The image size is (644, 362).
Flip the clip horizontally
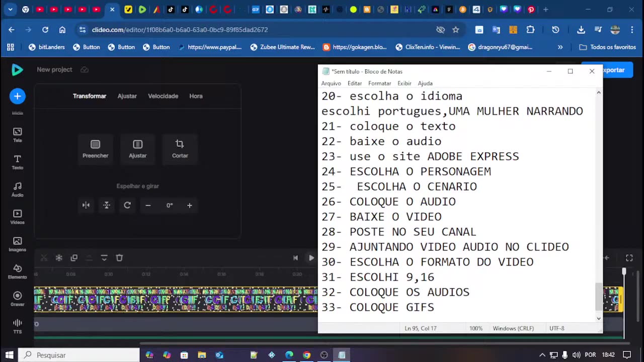[x=86, y=205]
